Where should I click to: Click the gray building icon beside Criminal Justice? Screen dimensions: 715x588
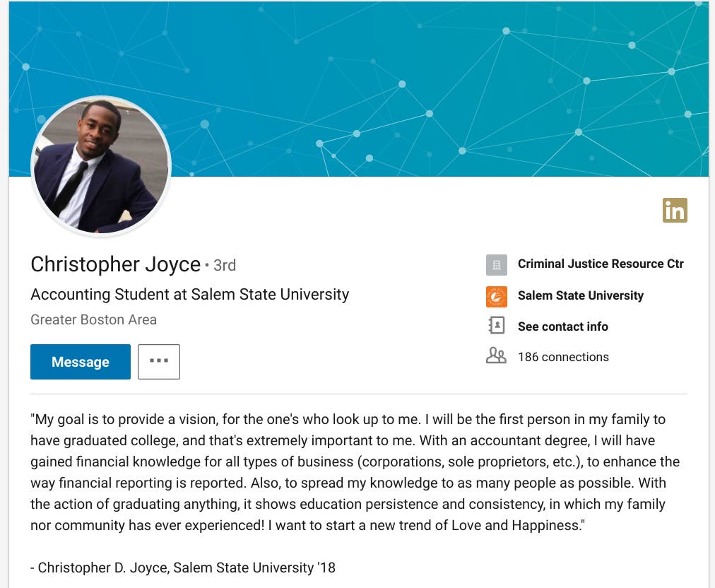497,264
